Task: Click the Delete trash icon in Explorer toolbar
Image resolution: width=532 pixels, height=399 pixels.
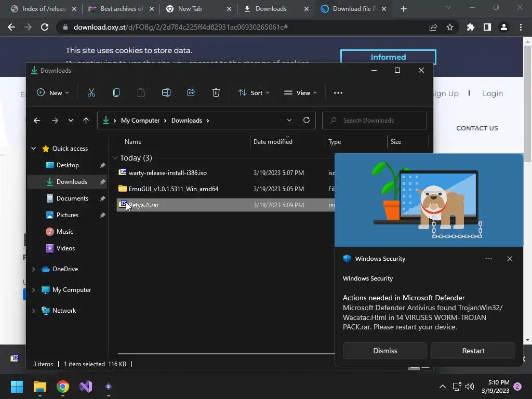Action: [x=216, y=92]
